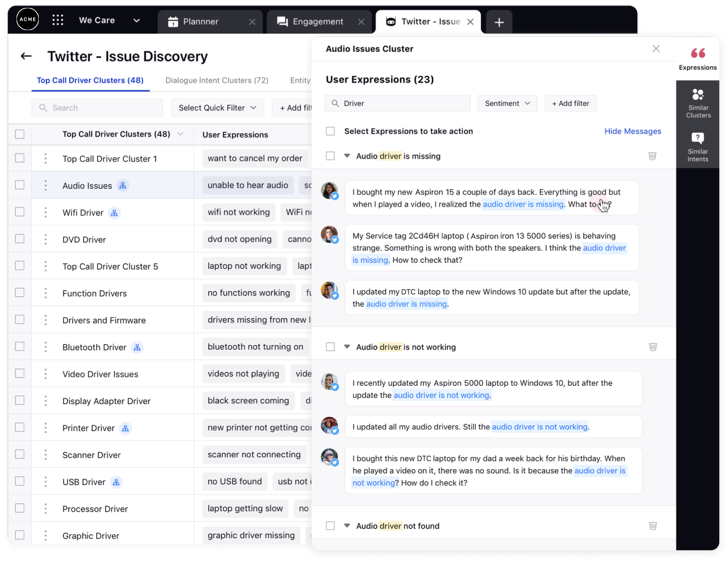Open Top Call Driver Clusters (48) tab
728x561 pixels.
tap(90, 80)
